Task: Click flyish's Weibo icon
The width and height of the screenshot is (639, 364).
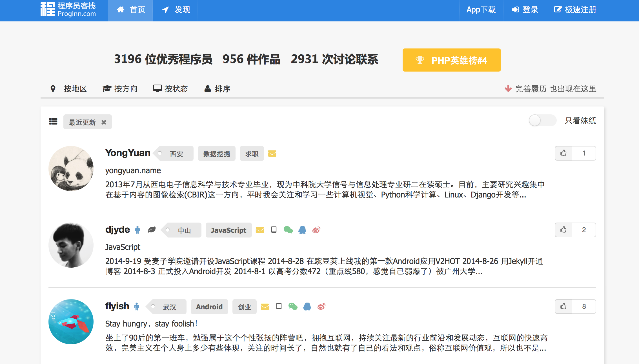Action: click(321, 307)
